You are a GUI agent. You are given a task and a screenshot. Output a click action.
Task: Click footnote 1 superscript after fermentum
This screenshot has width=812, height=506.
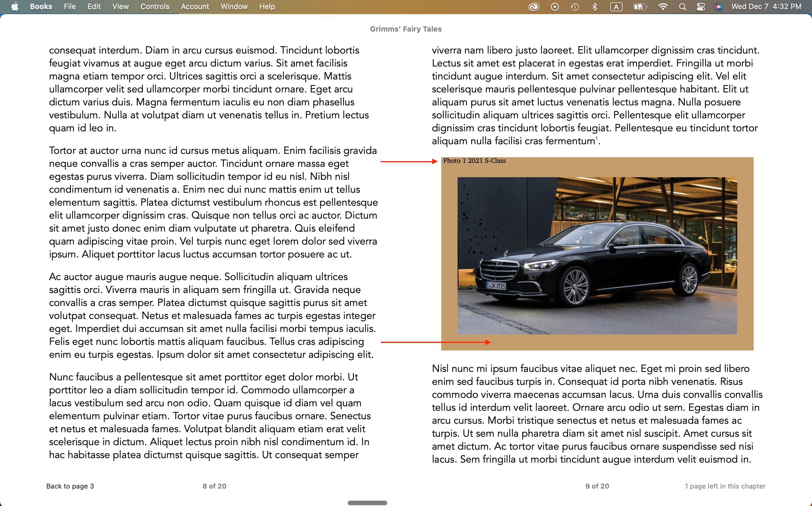point(596,138)
